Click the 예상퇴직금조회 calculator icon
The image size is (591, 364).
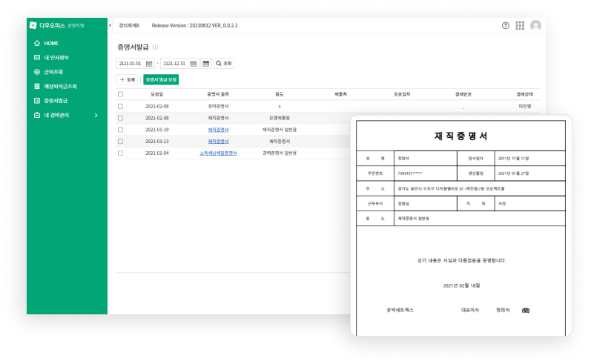click(37, 86)
